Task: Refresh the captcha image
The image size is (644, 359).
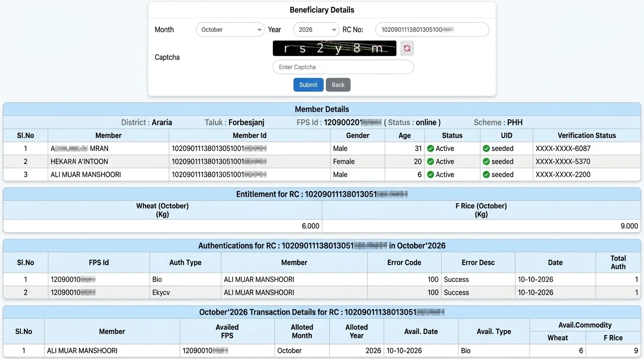Action: 407,48
